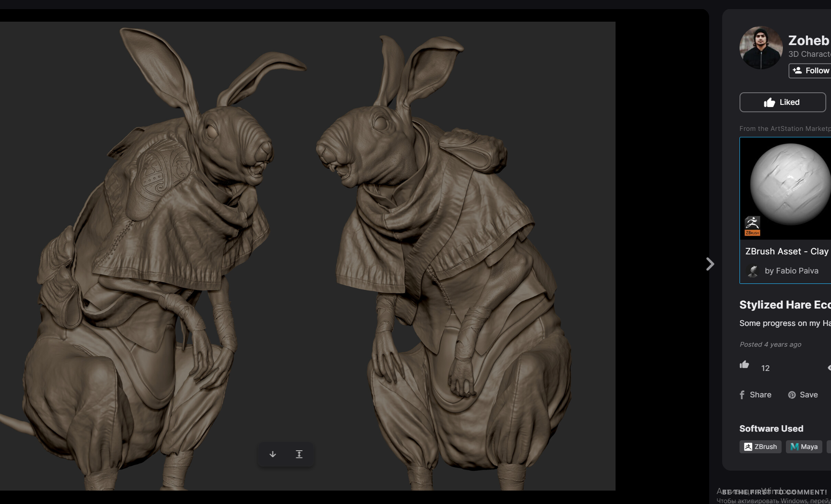The width and height of the screenshot is (831, 504).
Task: Follow the artist Zoheb
Action: click(810, 71)
